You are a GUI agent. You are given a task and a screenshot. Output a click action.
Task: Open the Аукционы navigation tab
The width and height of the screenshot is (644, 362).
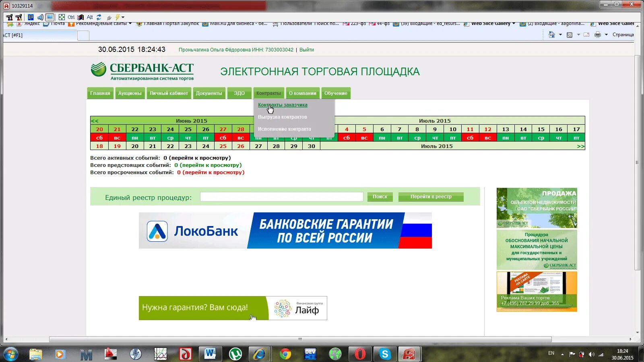(130, 93)
